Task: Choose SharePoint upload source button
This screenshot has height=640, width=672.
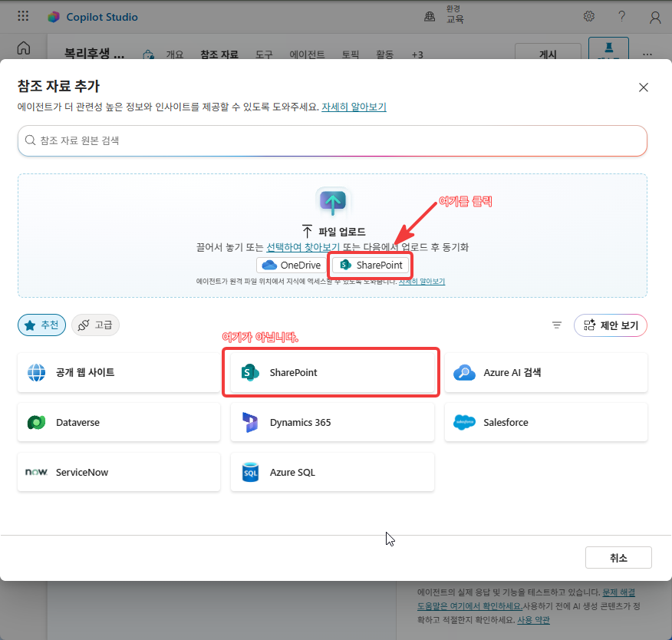Action: pyautogui.click(x=371, y=265)
